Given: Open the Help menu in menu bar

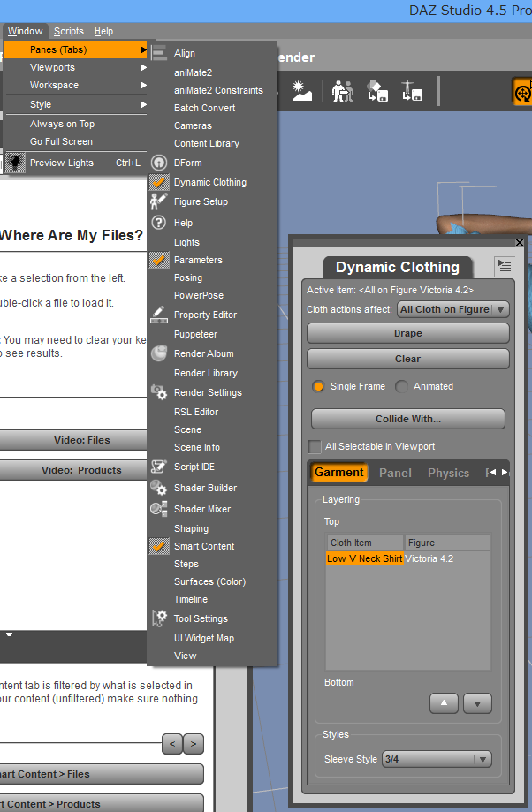Looking at the screenshot, I should click(103, 31).
